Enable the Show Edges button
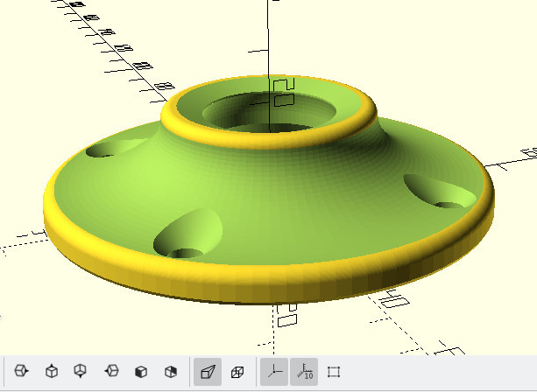The height and width of the screenshot is (392, 537). click(x=334, y=372)
